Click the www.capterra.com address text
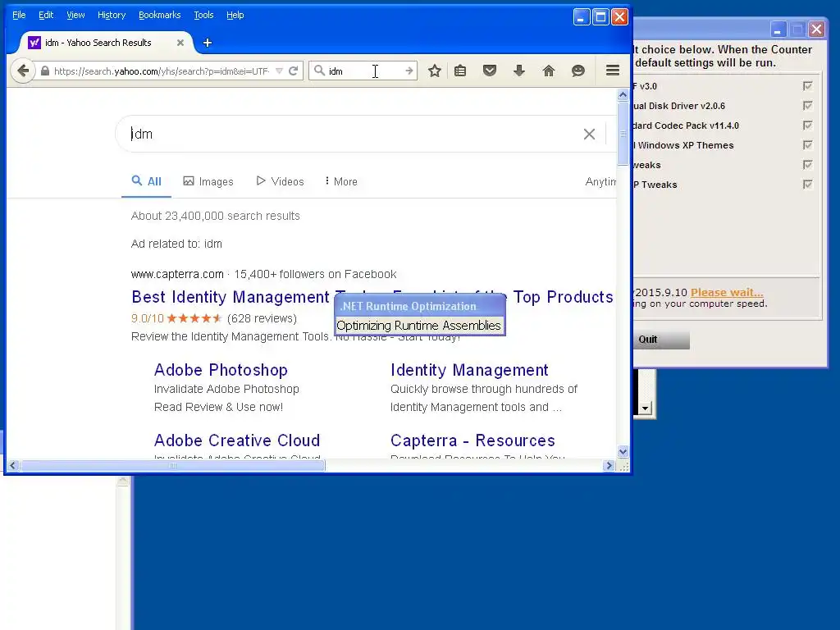Image resolution: width=840 pixels, height=630 pixels. point(177,274)
